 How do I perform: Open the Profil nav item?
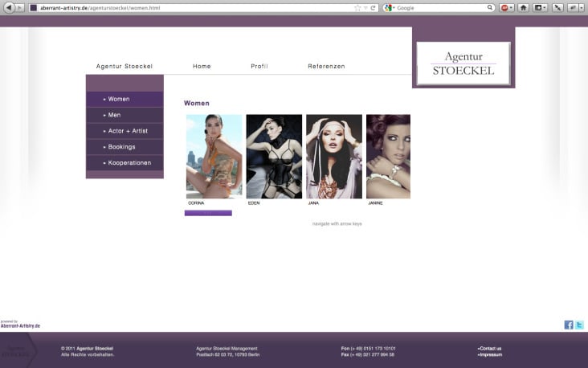pyautogui.click(x=259, y=67)
